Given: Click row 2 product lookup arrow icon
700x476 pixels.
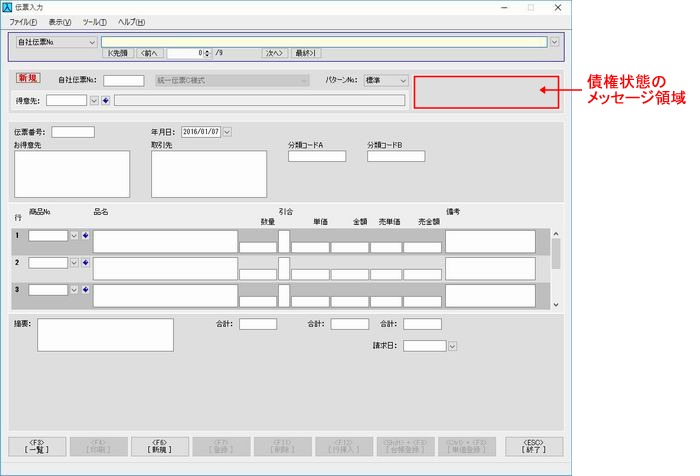Looking at the screenshot, I should 85,262.
